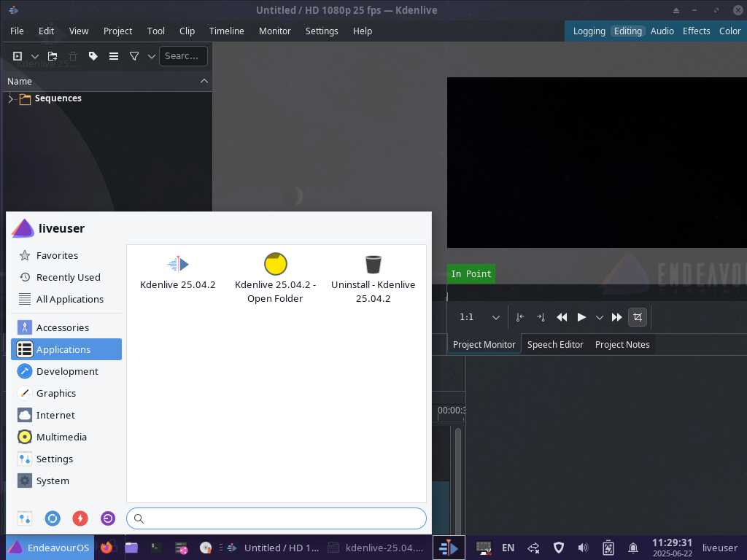Click the red power icon at launcher bottom

80,518
